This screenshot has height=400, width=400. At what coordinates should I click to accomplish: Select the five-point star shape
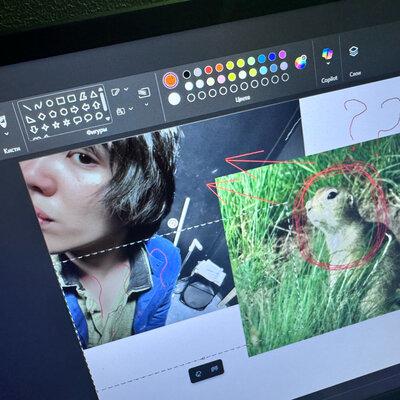coord(56,125)
